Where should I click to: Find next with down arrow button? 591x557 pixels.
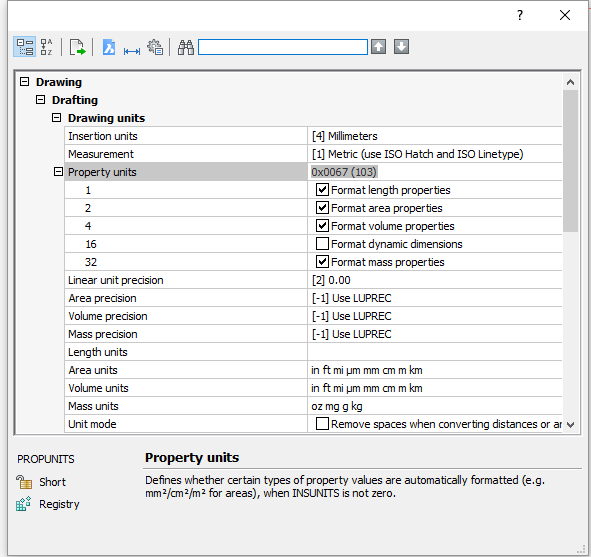(401, 47)
